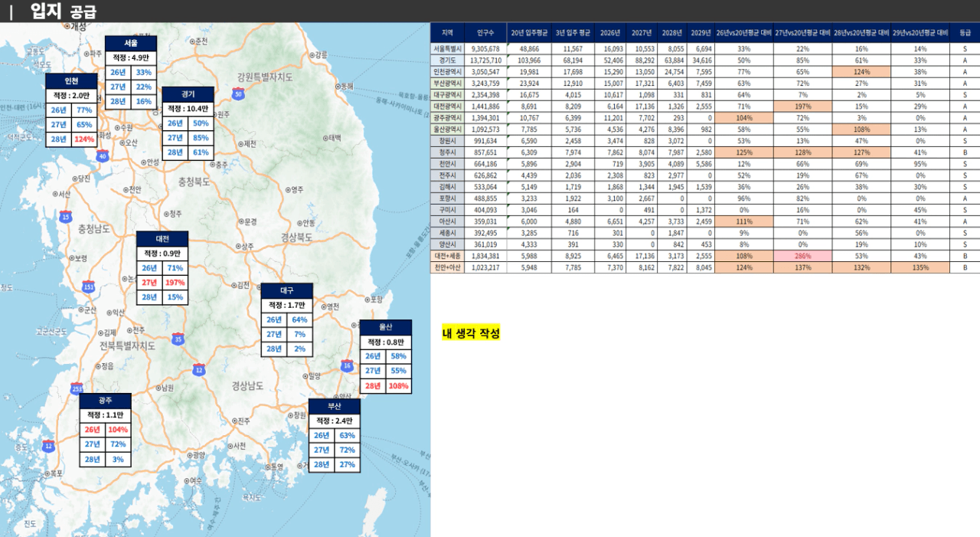980x537 pixels.
Task: Click the yellow 내 생각 작성 text box
Action: (471, 333)
